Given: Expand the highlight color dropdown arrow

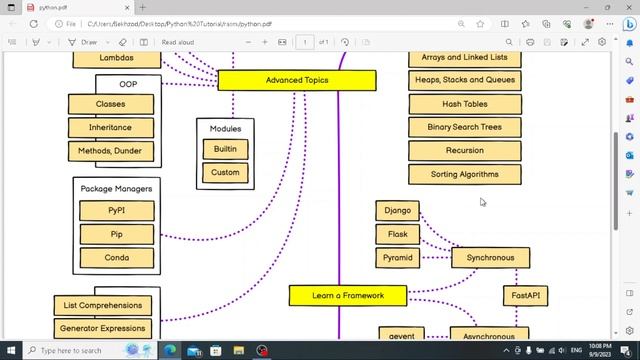Looking at the screenshot, I should [x=49, y=42].
